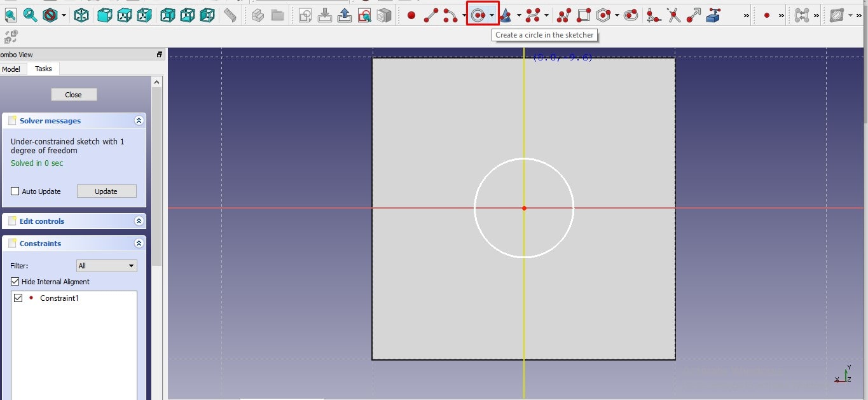868x400 pixels.
Task: Click the 'Solved in 0 sec' message
Action: (x=37, y=163)
